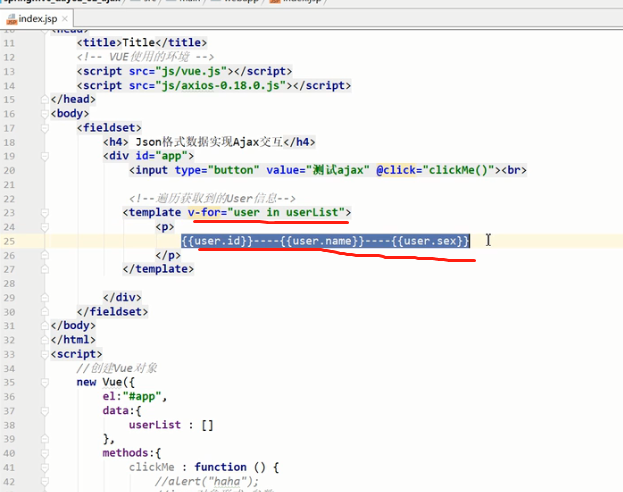Switch to the index.jsp editor tab
Viewport: 623px width, 492px height.
(37, 19)
